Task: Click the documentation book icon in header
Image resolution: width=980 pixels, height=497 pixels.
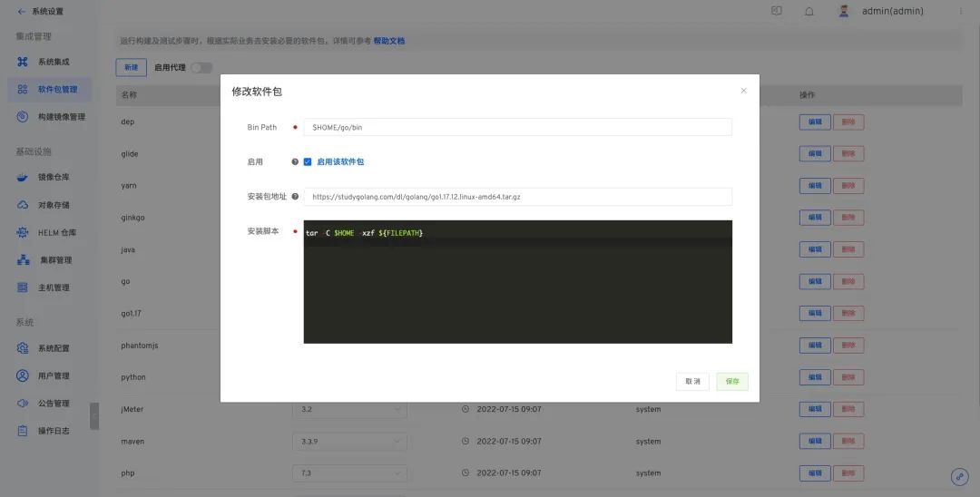Action: [777, 11]
